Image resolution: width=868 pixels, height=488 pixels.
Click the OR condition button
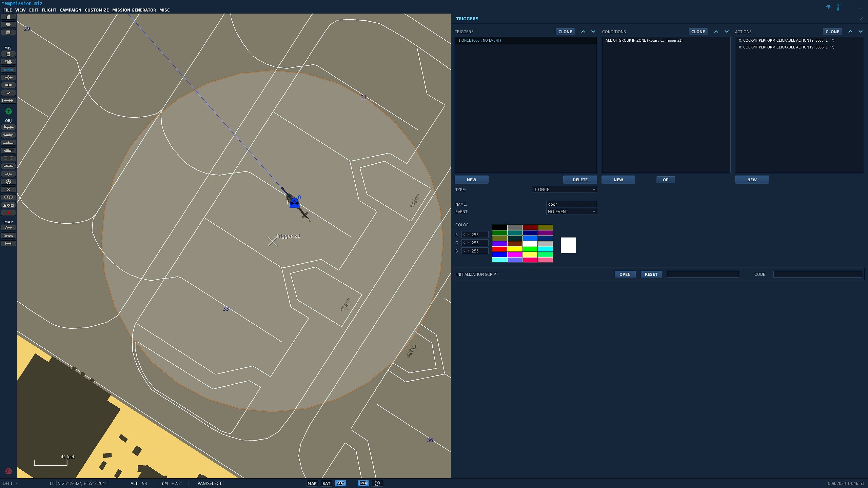pos(666,180)
